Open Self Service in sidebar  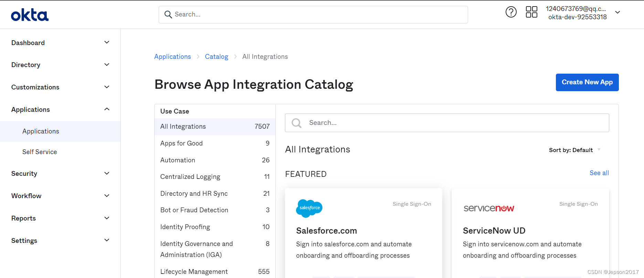40,152
